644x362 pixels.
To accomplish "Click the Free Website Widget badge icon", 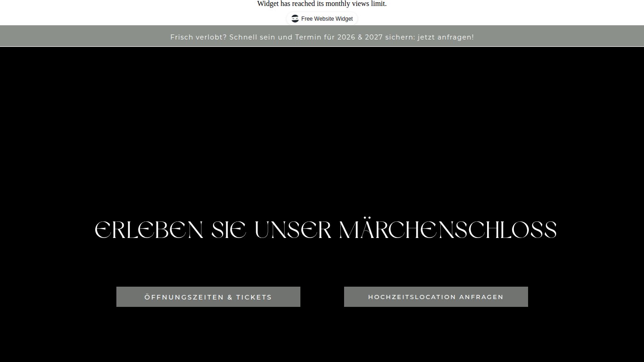I will [295, 19].
